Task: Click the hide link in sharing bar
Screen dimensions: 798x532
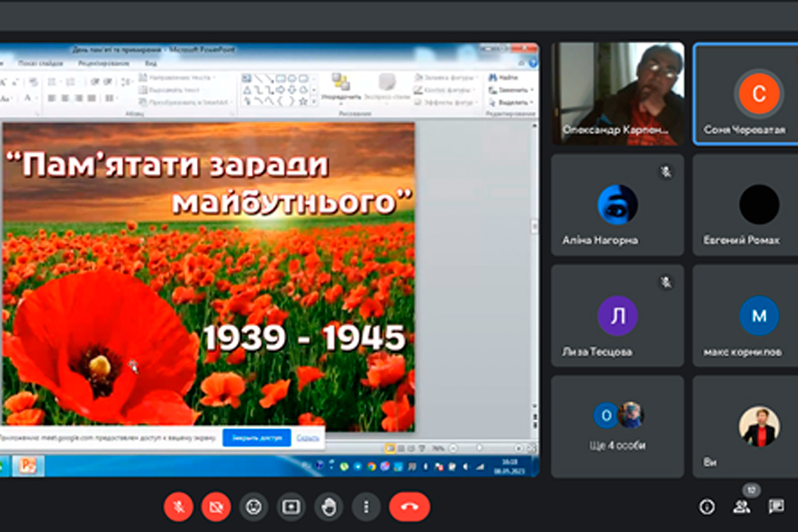Action: coord(308,437)
